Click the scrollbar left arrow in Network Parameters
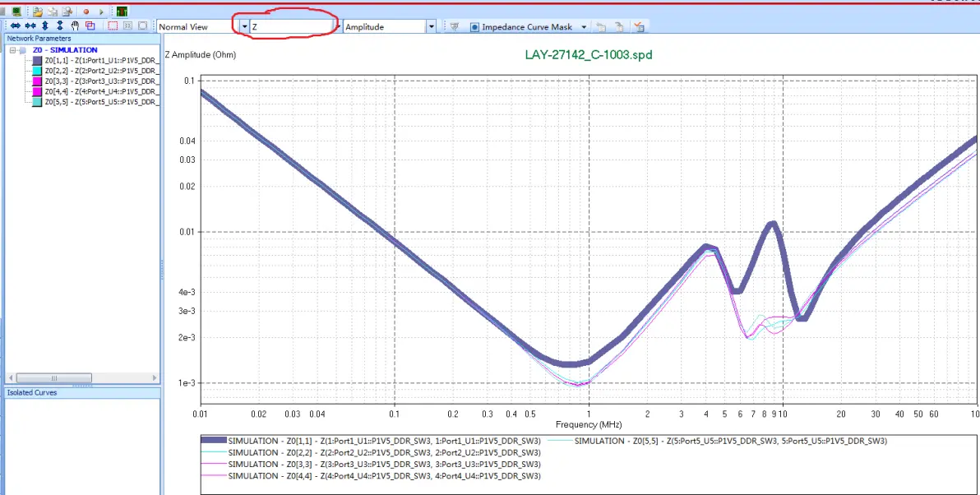Viewport: 980px width, 495px height. 10,378
